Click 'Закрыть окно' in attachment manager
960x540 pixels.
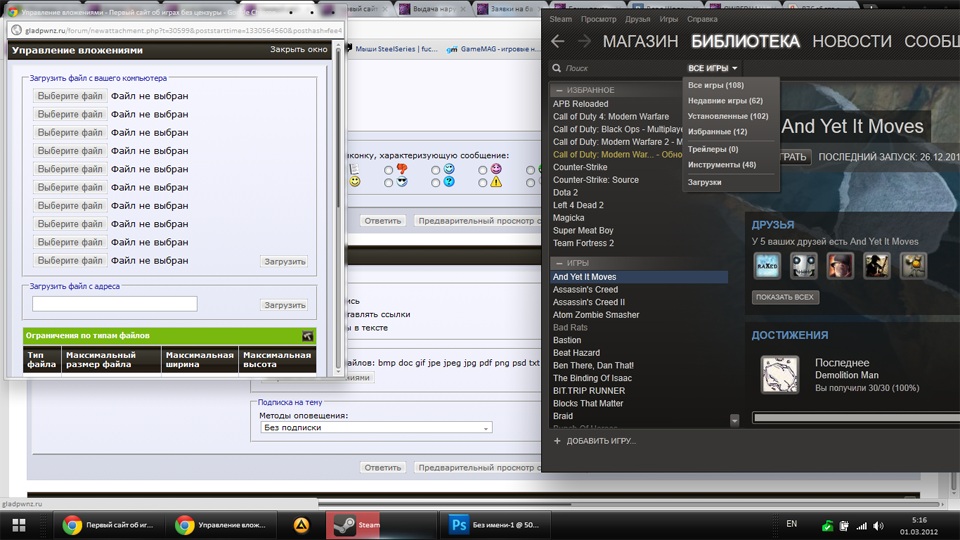coord(299,49)
